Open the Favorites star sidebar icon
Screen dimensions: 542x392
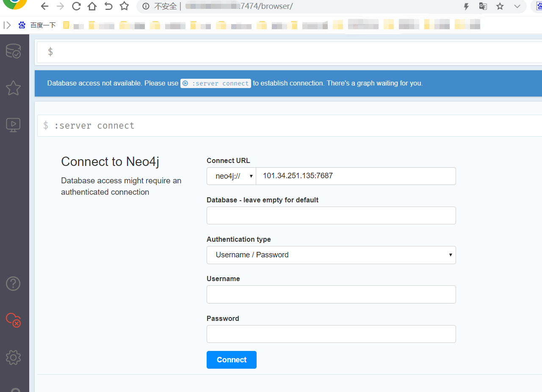point(14,88)
